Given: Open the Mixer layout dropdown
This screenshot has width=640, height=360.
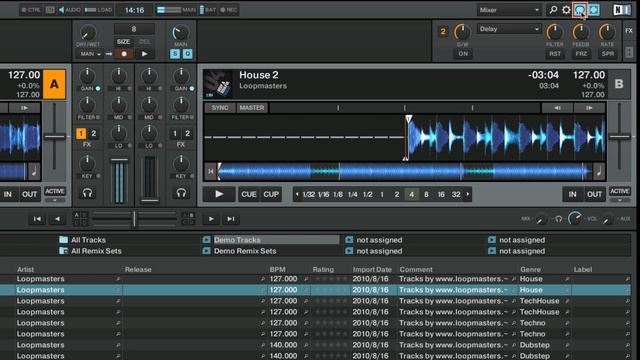Looking at the screenshot, I should pyautogui.click(x=509, y=10).
